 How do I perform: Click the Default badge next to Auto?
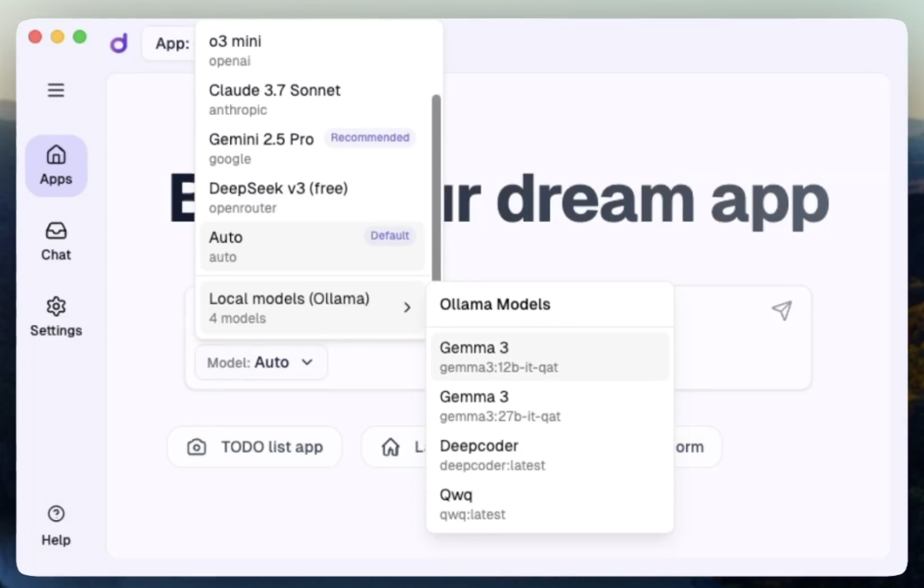pyautogui.click(x=389, y=235)
